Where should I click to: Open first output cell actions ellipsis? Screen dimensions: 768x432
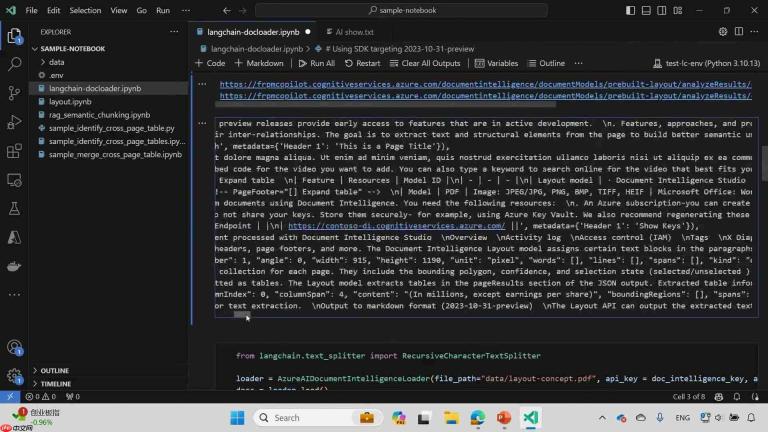(x=202, y=84)
